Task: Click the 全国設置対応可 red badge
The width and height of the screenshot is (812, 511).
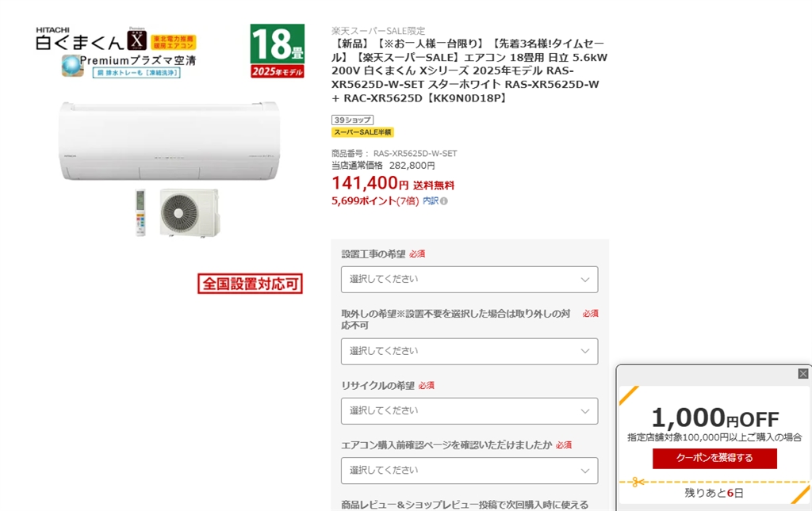Action: [x=250, y=284]
